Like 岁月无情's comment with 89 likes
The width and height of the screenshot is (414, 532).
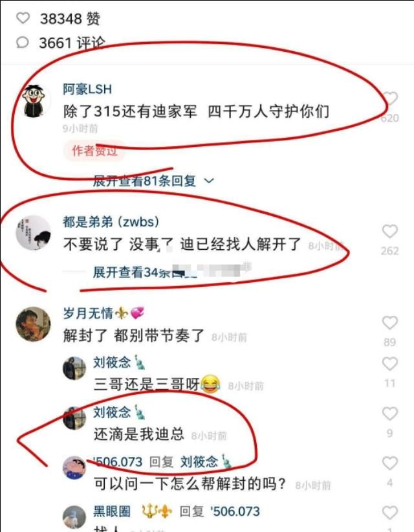tap(390, 323)
